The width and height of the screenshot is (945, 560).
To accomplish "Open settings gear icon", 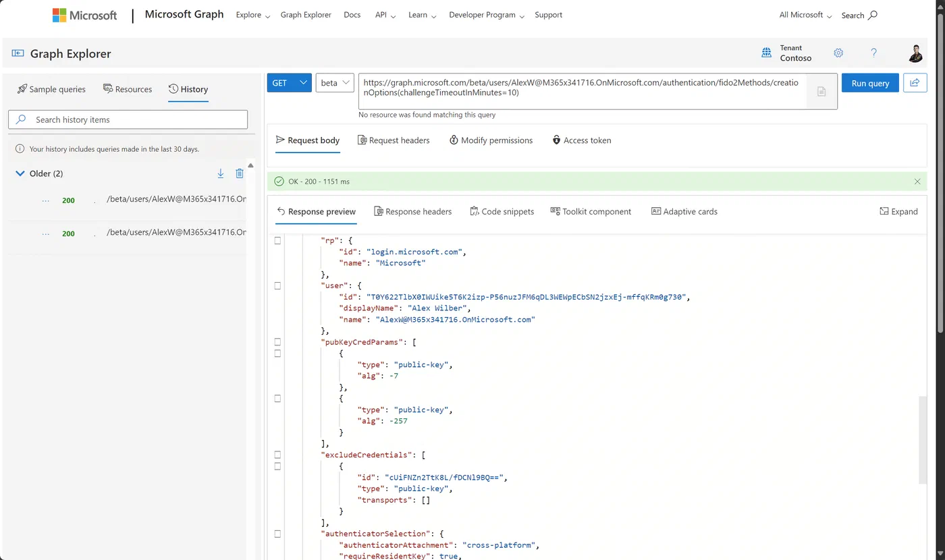I will 838,53.
